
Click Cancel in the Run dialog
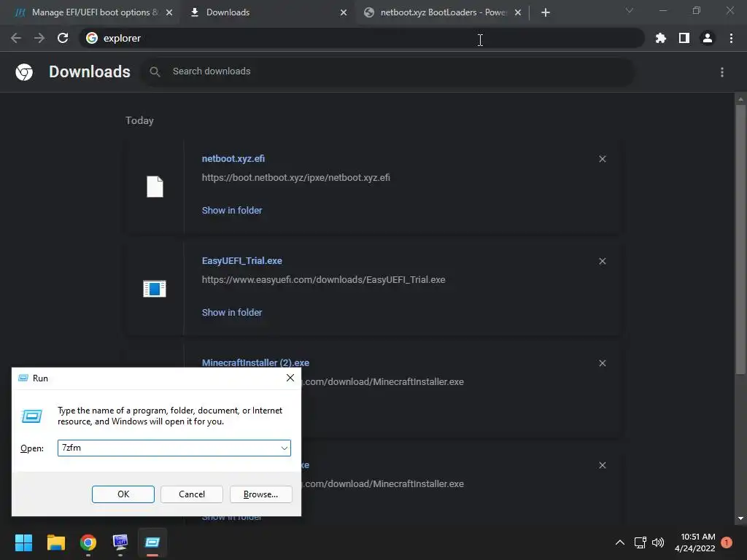(192, 494)
